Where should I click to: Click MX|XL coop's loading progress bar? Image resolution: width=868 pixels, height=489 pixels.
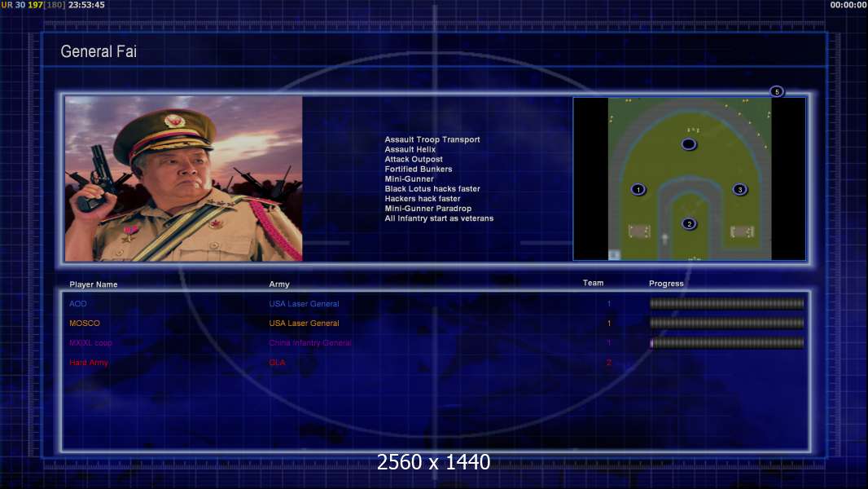point(726,343)
